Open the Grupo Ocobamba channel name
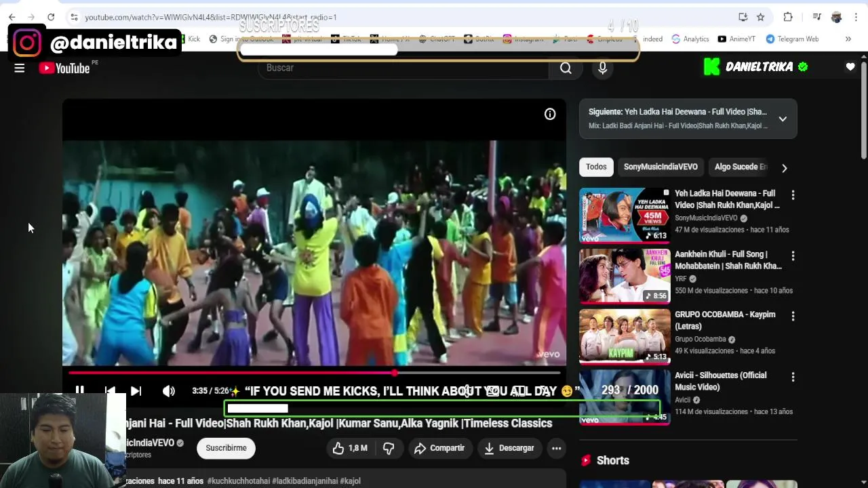868x488 pixels. pos(701,339)
